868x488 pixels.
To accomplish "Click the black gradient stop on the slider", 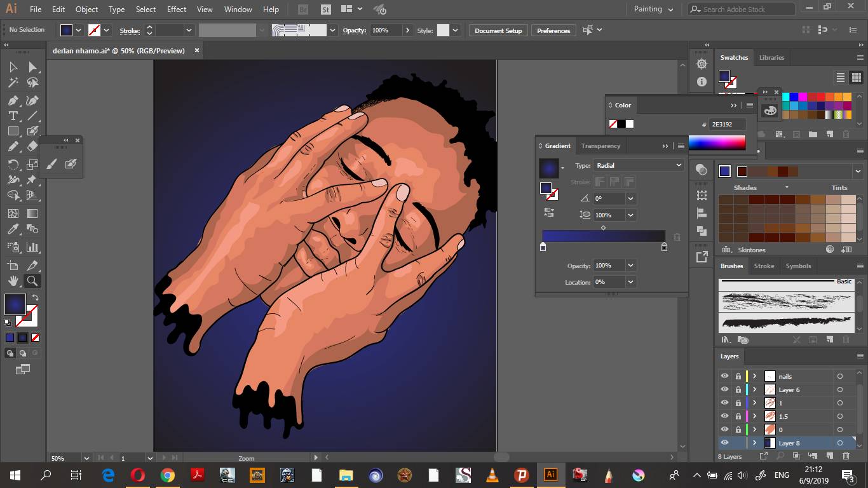I will tap(664, 247).
